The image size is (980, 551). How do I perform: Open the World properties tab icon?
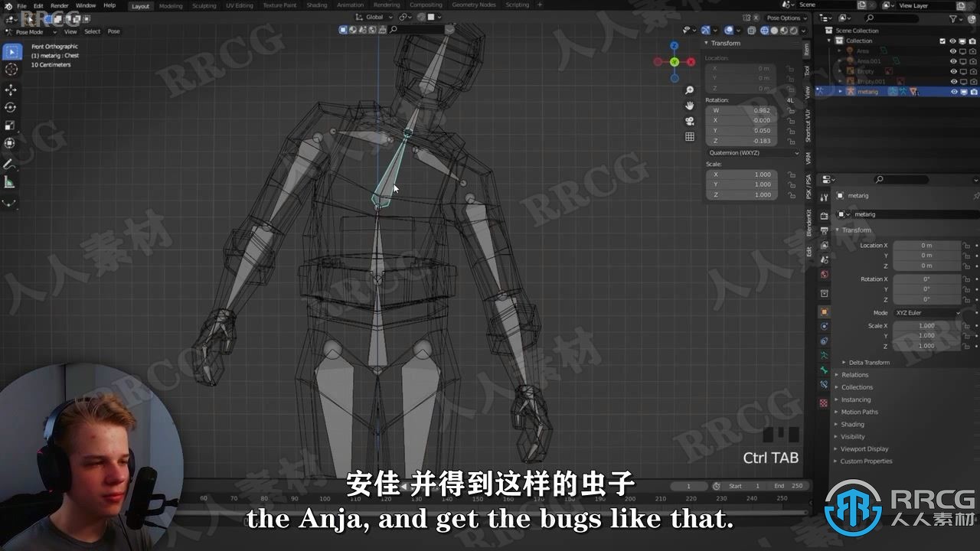824,274
